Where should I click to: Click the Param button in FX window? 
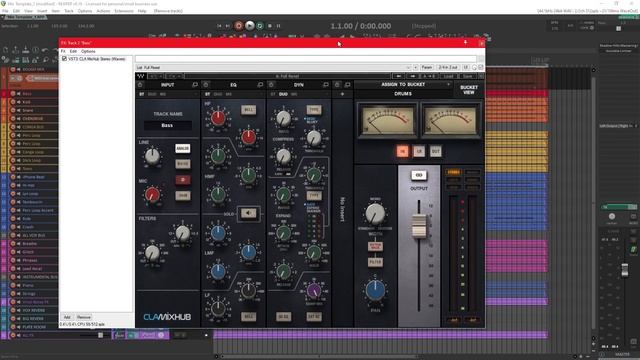(427, 67)
